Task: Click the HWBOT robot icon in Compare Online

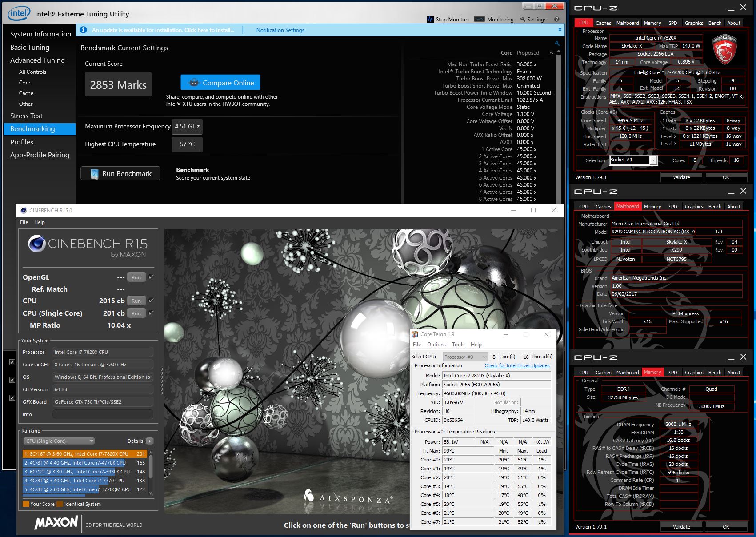Action: (193, 83)
